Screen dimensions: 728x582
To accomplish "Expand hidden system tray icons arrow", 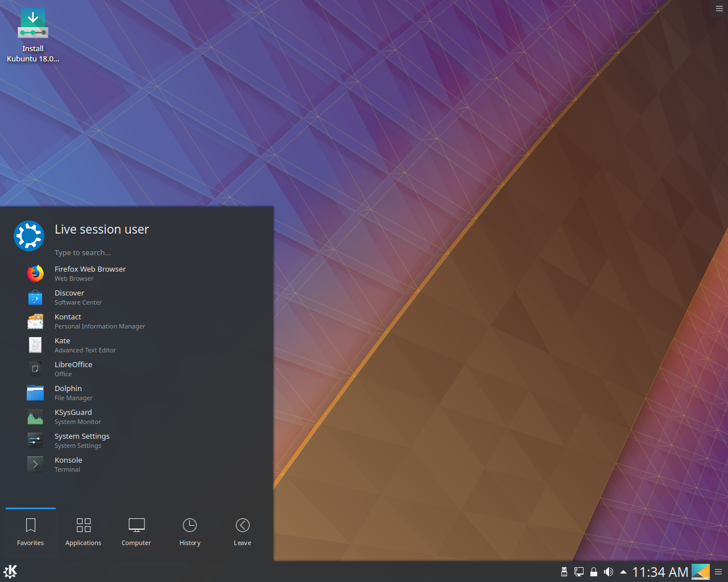I will point(623,572).
